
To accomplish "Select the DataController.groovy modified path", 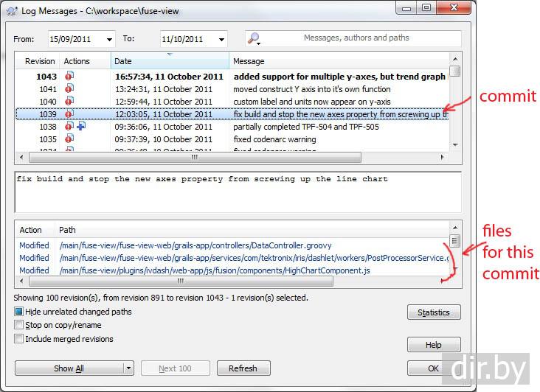I will (195, 245).
